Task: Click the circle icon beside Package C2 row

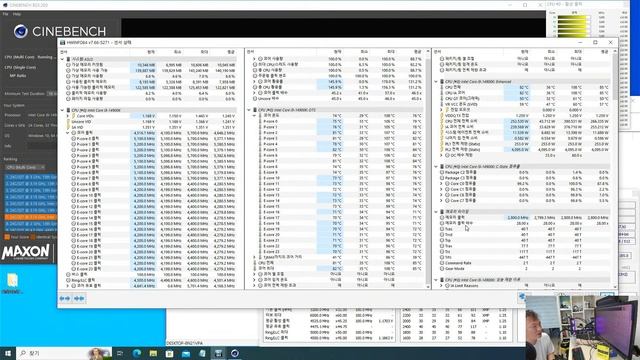Action: tap(442, 172)
